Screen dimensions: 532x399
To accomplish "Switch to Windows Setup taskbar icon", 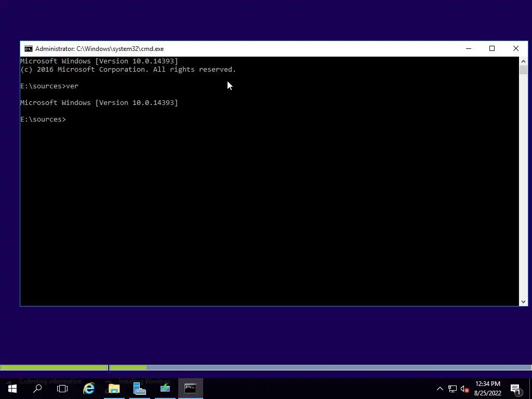I will [x=165, y=389].
